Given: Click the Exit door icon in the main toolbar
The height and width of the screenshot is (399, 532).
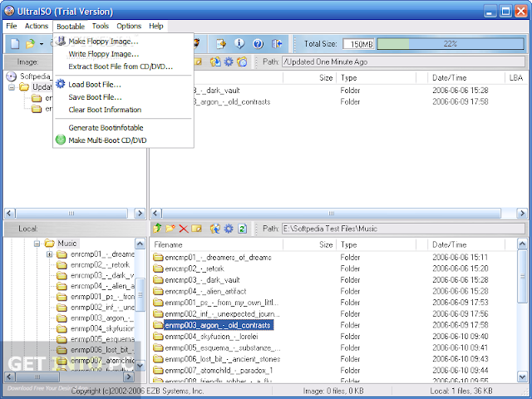Looking at the screenshot, I should [x=277, y=43].
